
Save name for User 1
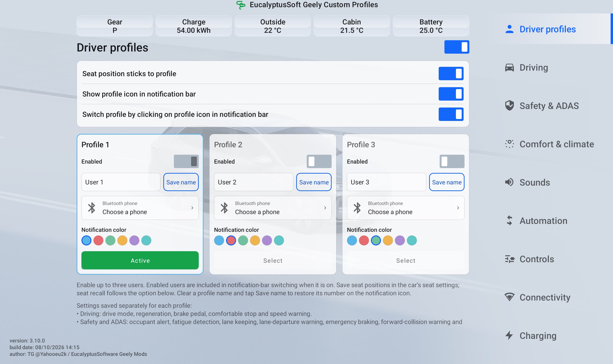tap(181, 182)
